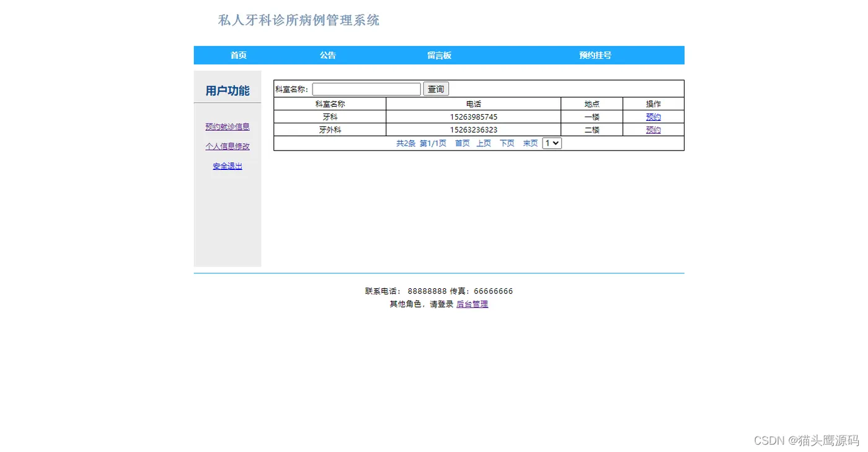
Task: Select phone number 15263985745
Action: click(x=474, y=117)
